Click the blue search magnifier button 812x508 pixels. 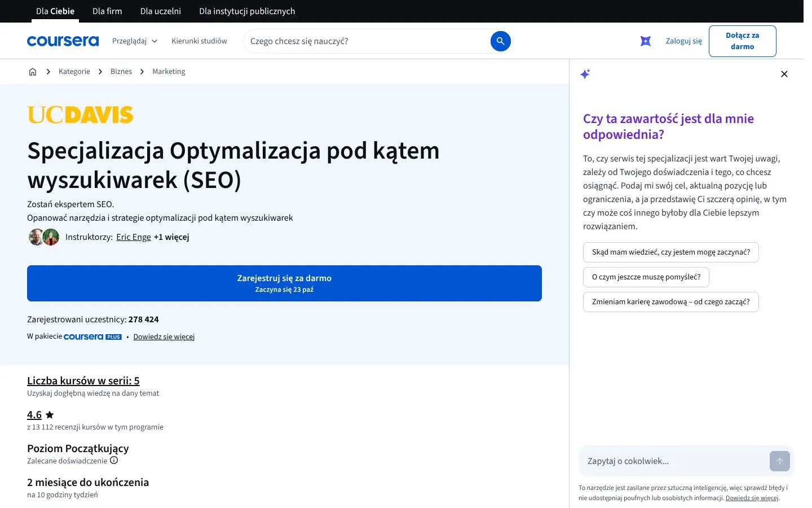(x=500, y=41)
